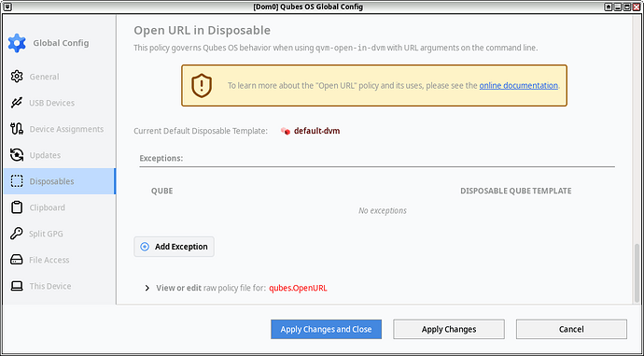Viewport: 644px width, 356px height.
Task: Click the File Access drive icon
Action: tap(17, 260)
